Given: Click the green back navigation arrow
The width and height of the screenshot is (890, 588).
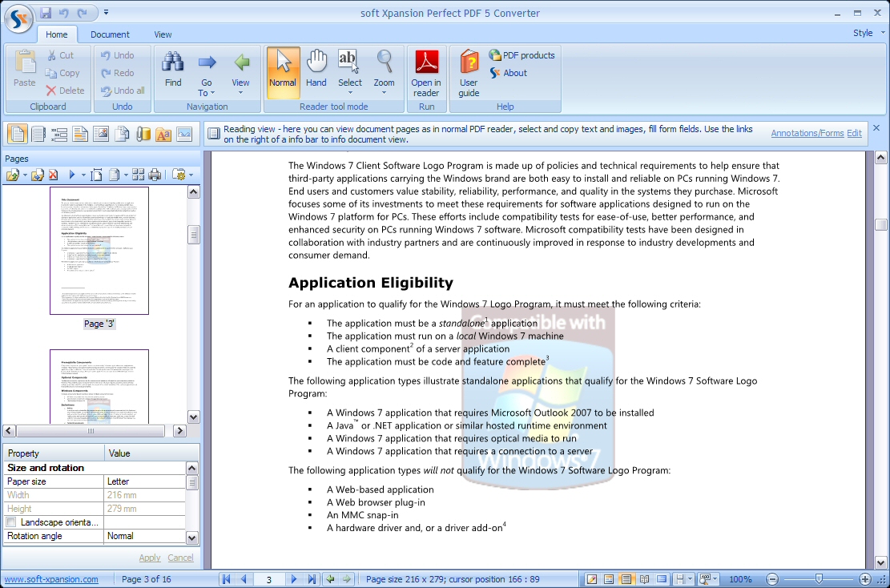Looking at the screenshot, I should point(330,579).
